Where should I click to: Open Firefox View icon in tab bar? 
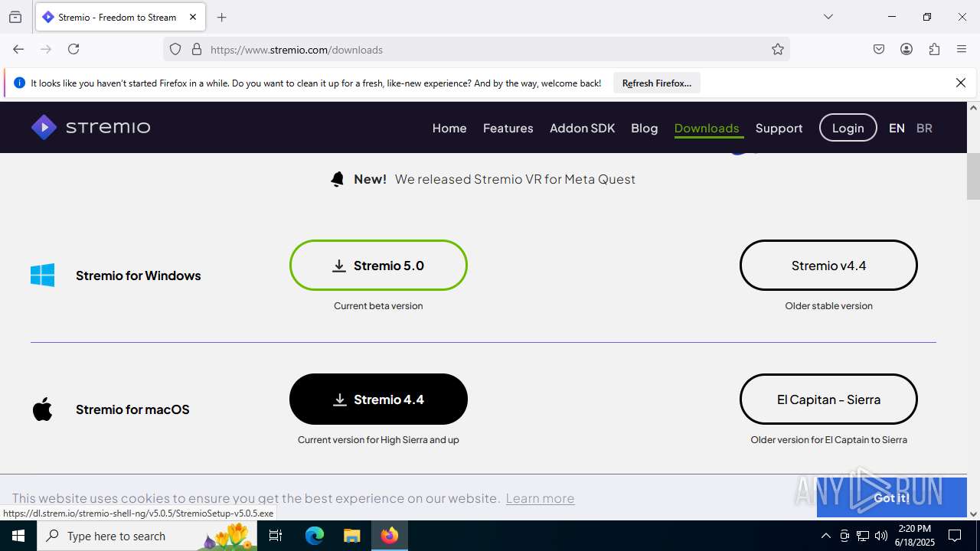point(15,17)
